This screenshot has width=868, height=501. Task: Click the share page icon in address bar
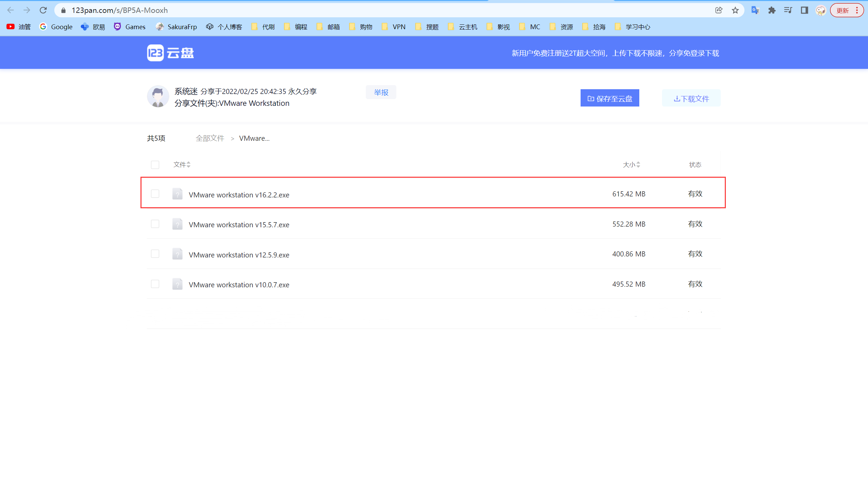tap(719, 10)
